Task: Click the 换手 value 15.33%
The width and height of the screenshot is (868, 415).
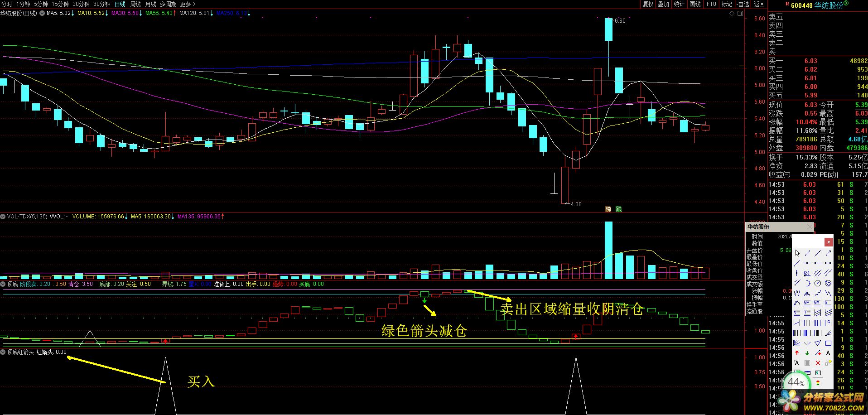Action: coord(807,157)
